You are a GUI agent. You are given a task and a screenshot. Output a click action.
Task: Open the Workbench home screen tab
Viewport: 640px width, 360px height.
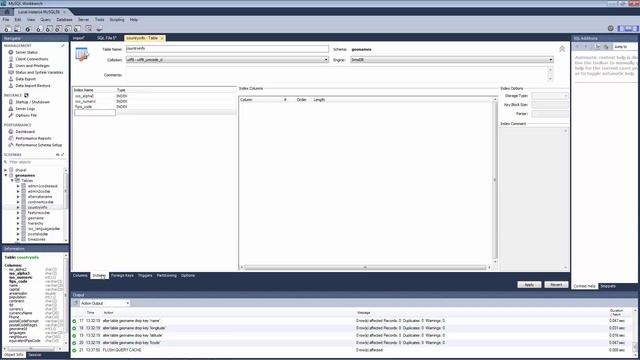(7, 12)
